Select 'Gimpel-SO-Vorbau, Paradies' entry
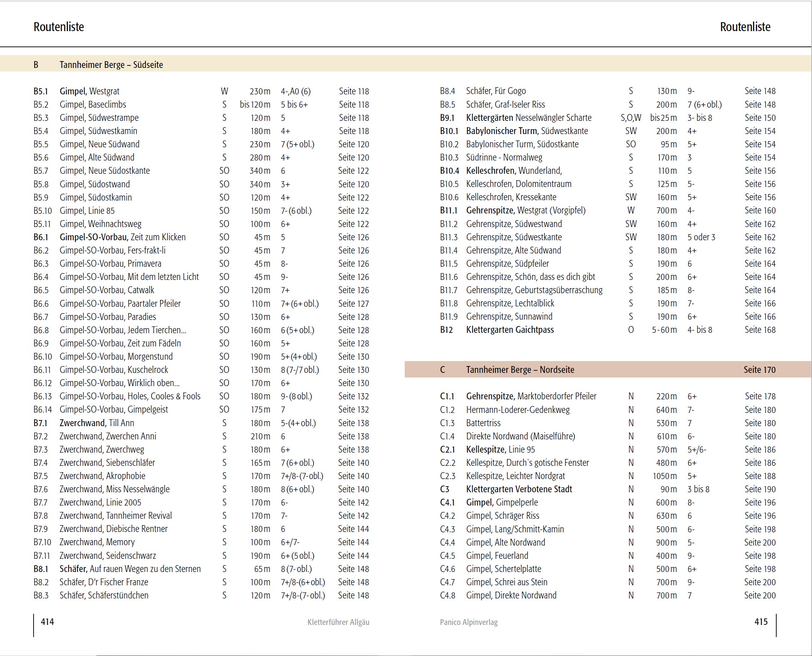 click(x=108, y=317)
